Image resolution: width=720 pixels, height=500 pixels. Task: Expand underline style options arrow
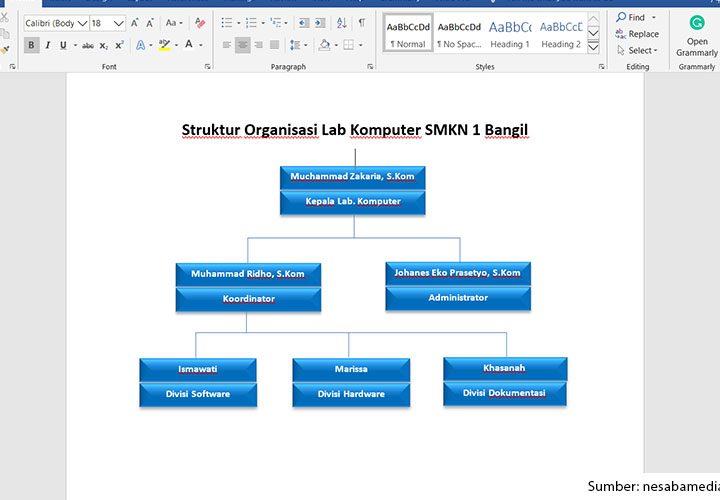pyautogui.click(x=75, y=45)
